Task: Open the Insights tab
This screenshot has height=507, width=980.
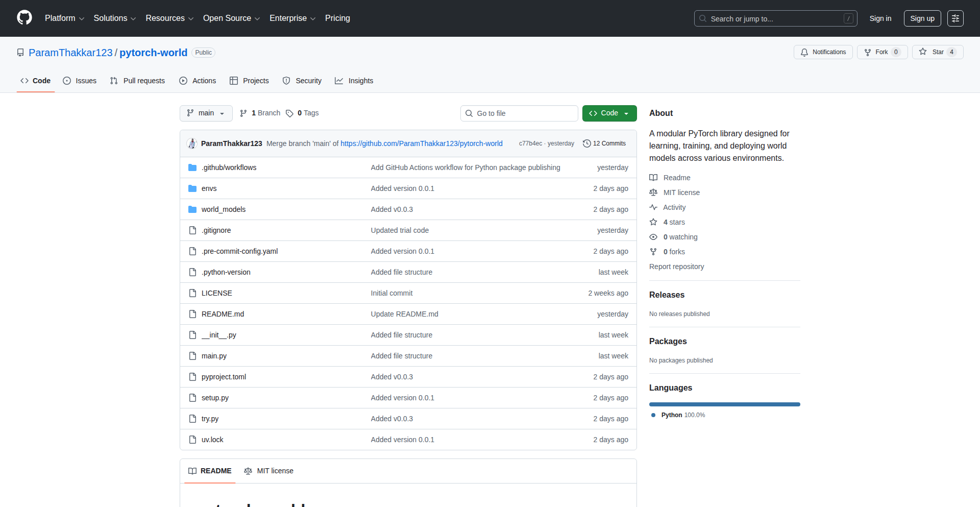Action: tap(354, 81)
